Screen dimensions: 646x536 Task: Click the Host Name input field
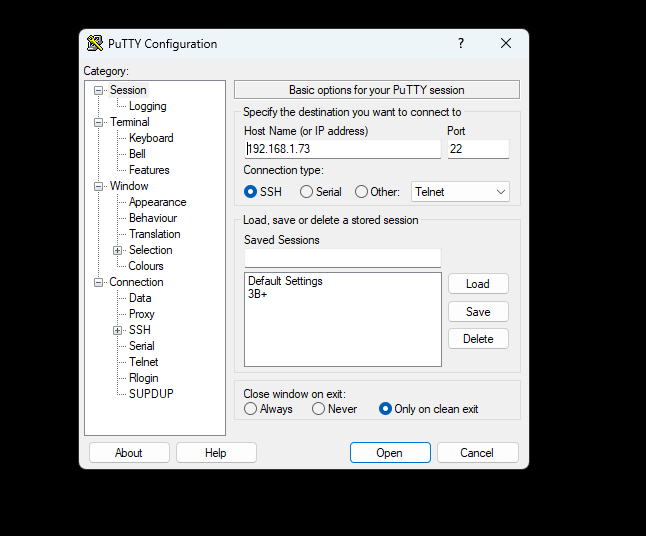342,149
